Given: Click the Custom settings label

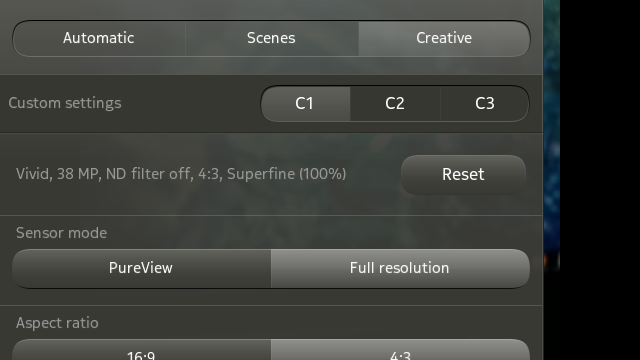Looking at the screenshot, I should [65, 103].
